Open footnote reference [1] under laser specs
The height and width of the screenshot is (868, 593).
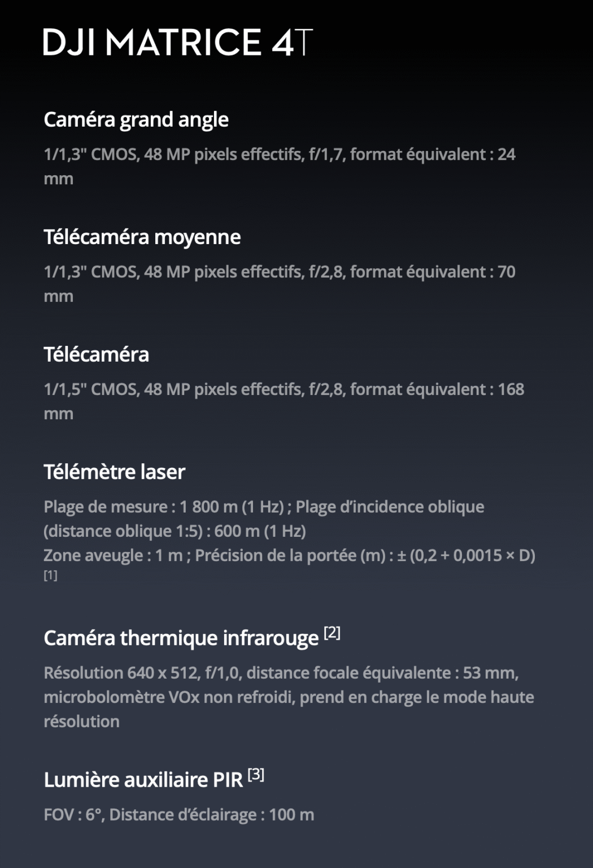point(51,575)
